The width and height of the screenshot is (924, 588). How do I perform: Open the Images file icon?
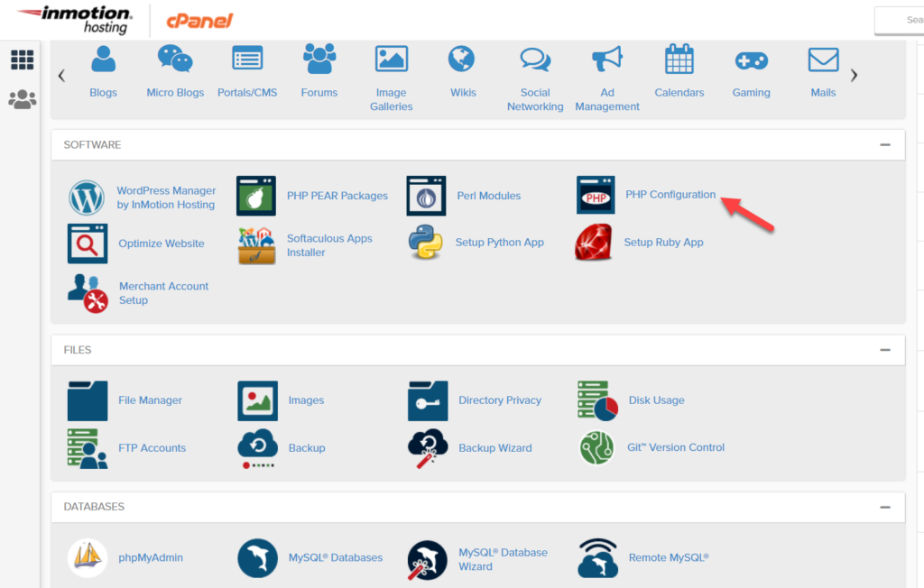(x=257, y=400)
